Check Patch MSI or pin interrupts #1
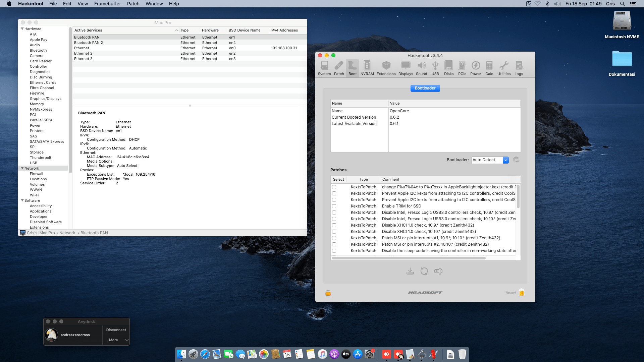This screenshot has width=644, height=362. pos(334,238)
